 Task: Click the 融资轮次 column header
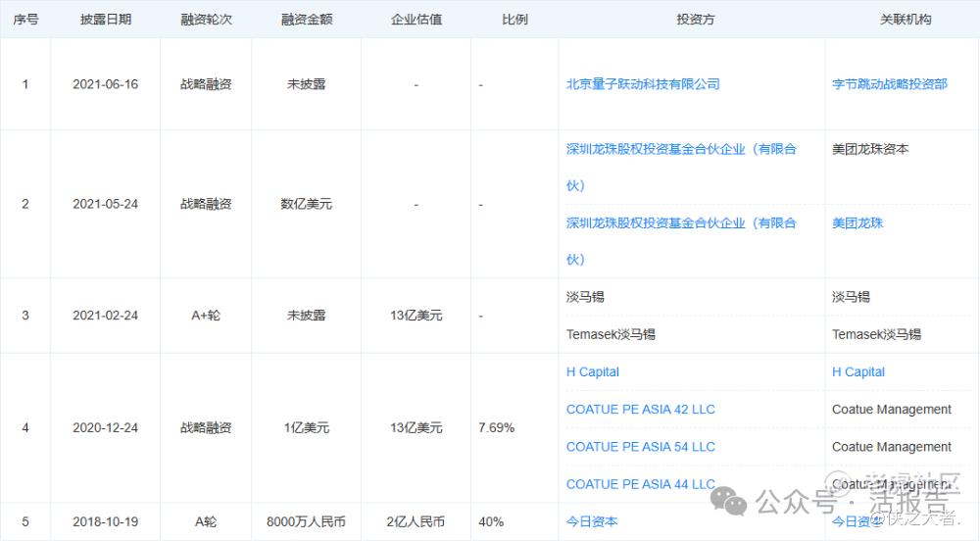click(206, 20)
